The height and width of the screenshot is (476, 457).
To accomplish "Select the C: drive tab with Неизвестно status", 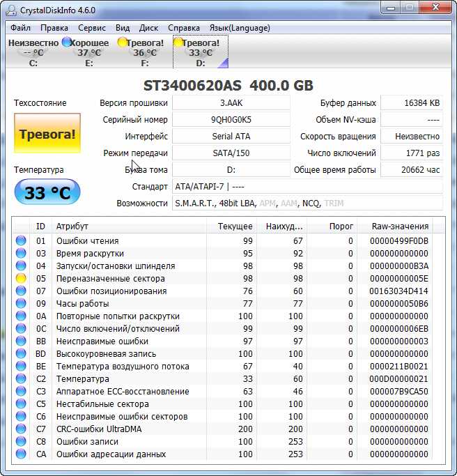I will coord(33,53).
